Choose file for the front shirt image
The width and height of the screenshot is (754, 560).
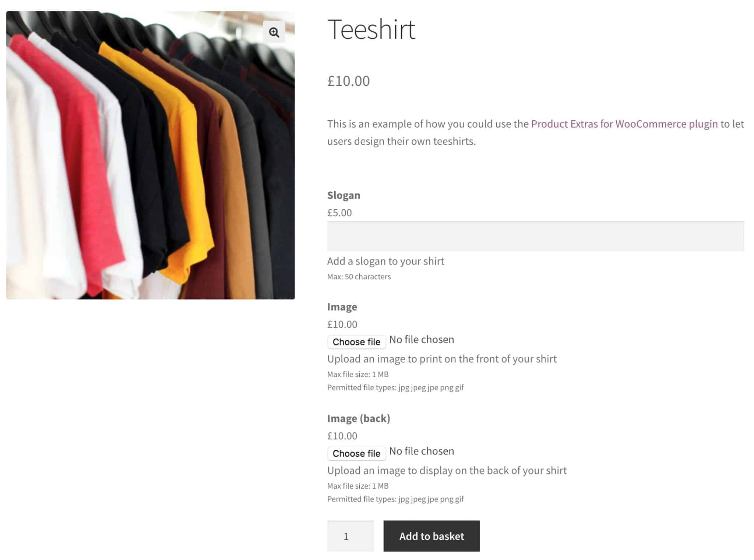click(356, 341)
